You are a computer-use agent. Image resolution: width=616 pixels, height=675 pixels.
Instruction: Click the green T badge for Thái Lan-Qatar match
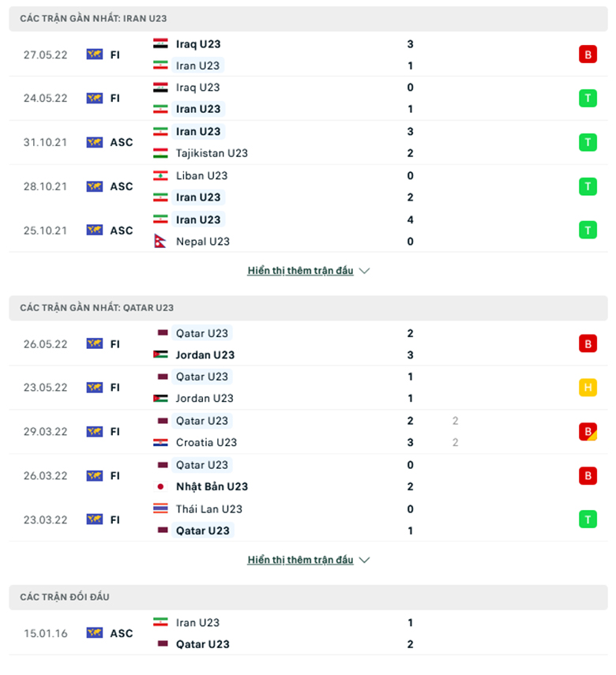point(588,519)
